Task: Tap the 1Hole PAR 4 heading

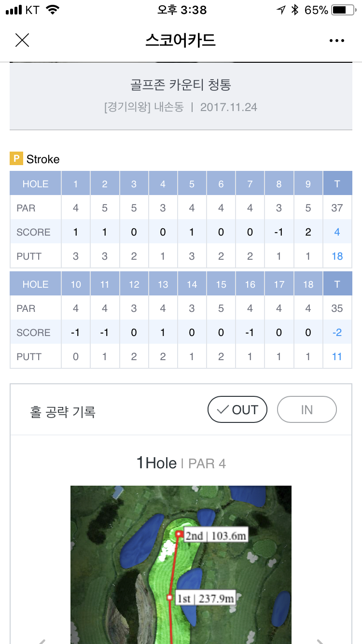Action: 181,463
